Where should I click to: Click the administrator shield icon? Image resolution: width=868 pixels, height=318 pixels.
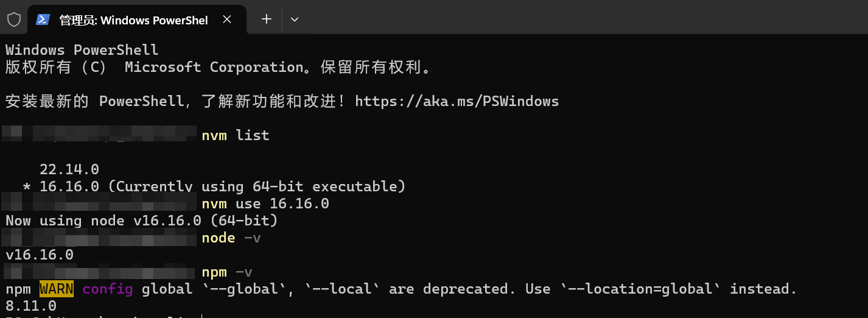[13, 19]
